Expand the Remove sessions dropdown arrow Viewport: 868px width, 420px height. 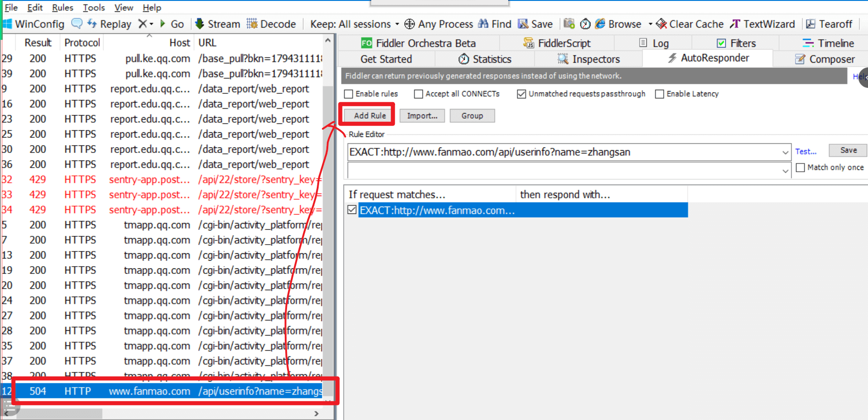point(152,24)
